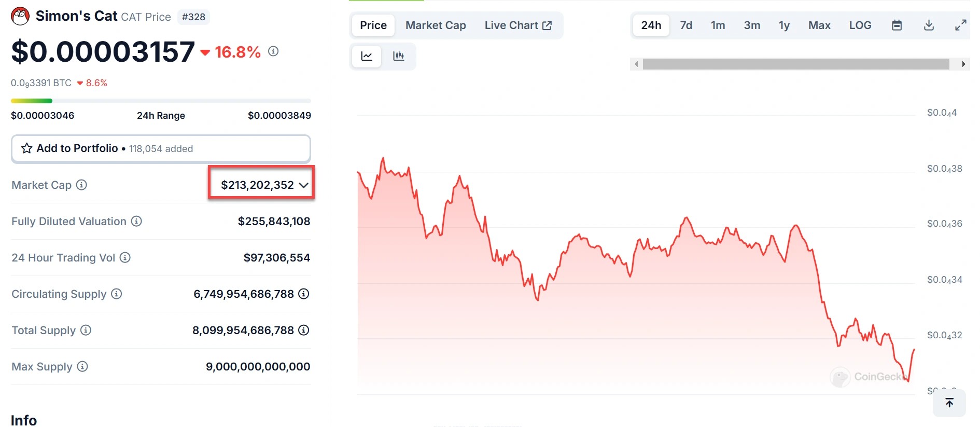Image resolution: width=980 pixels, height=427 pixels.
Task: Expand chart to fullscreen
Action: coord(960,25)
